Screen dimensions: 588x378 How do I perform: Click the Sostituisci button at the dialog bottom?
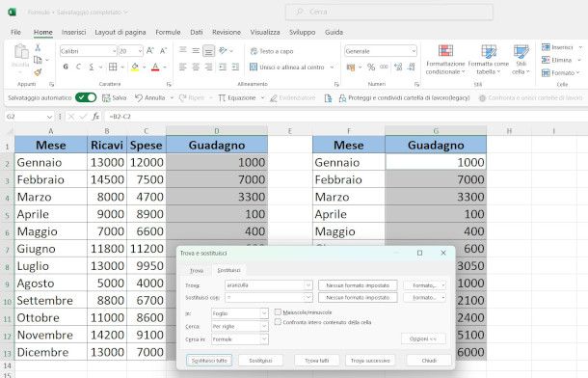pyautogui.click(x=260, y=361)
